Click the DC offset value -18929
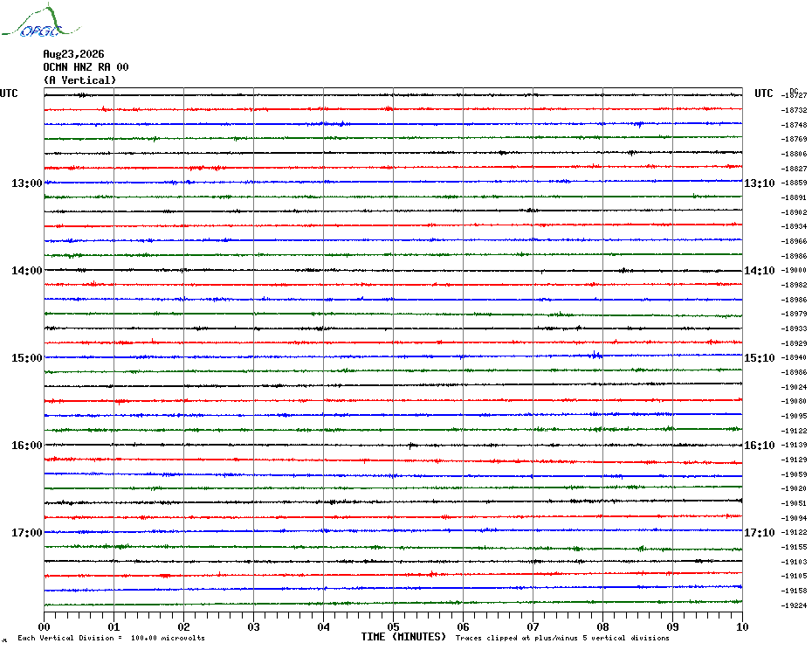Screen dimensions: 812x650 (794, 343)
